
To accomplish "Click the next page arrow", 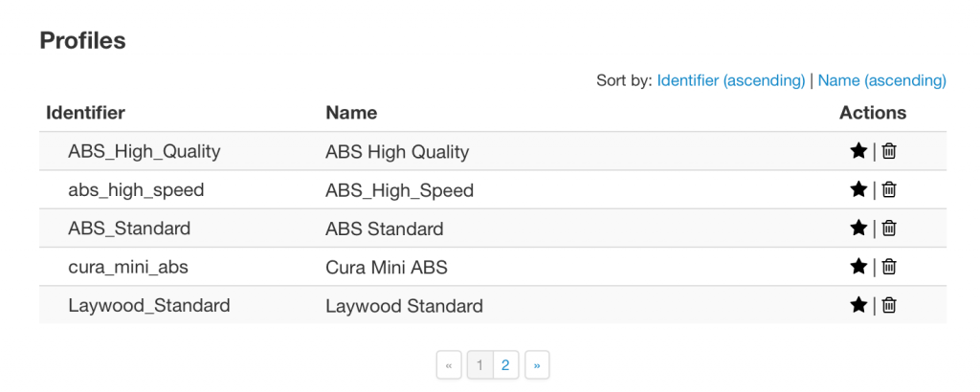I will [537, 365].
